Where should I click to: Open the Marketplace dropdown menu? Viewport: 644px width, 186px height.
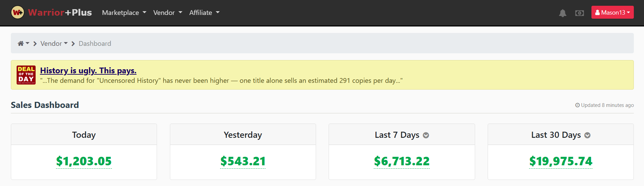click(124, 13)
